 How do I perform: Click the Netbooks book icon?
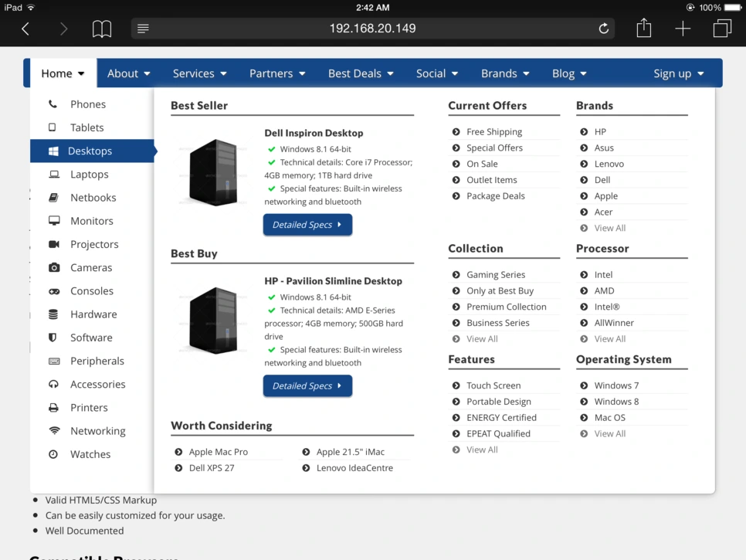(54, 198)
